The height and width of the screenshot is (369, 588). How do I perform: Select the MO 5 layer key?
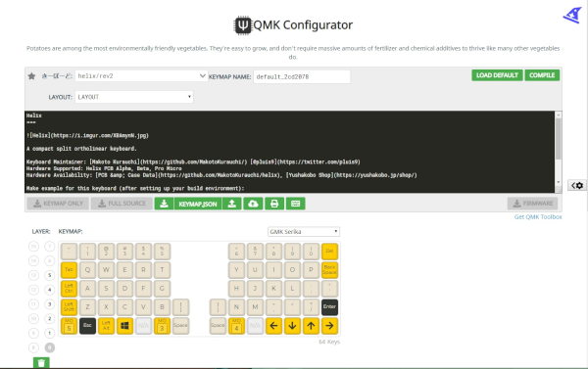[x=69, y=326]
